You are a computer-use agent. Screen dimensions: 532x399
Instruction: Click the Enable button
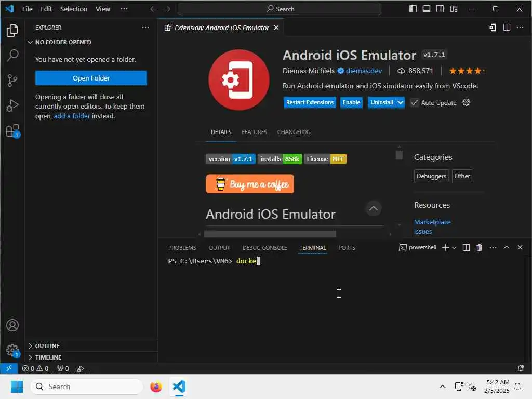(x=352, y=102)
